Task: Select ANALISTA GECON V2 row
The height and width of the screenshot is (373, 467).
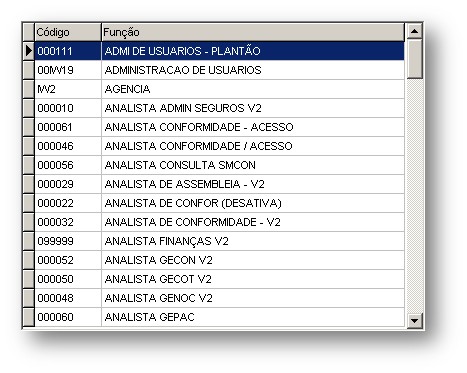Action: pyautogui.click(x=219, y=260)
